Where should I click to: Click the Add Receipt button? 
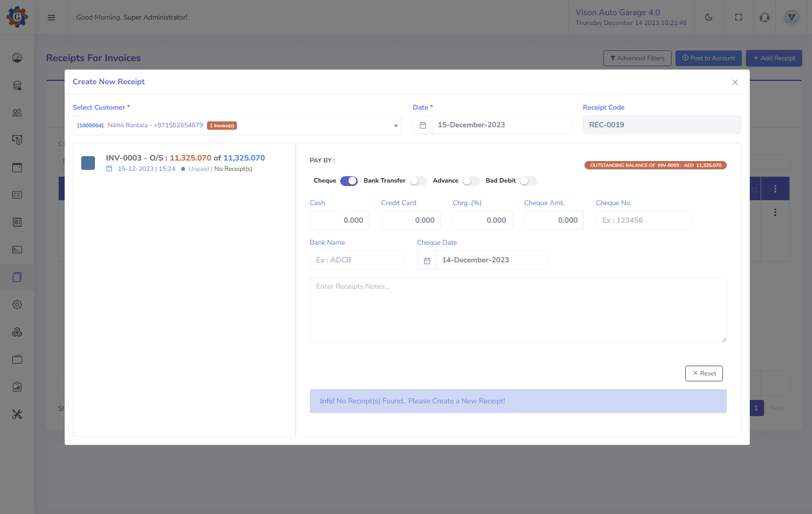coord(774,58)
